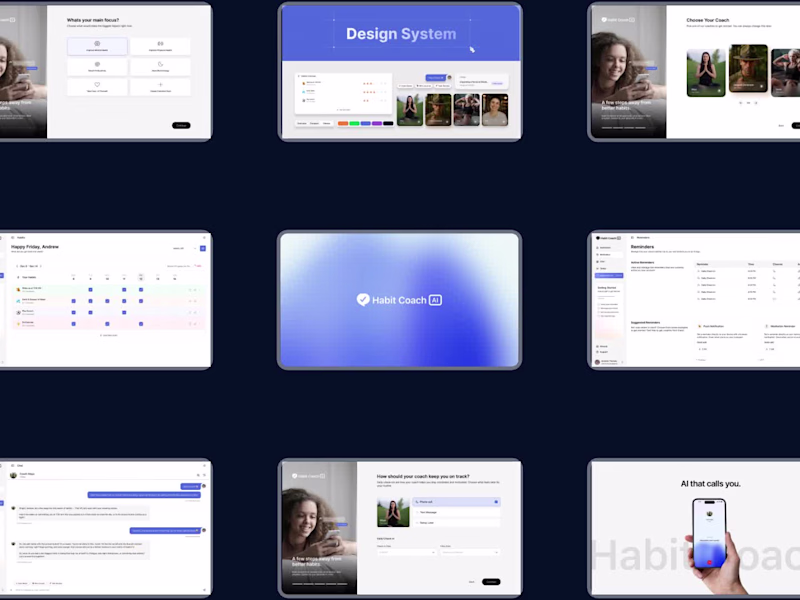The height and width of the screenshot is (600, 800).
Task: Open the hat-wearing sergeant thumbnail in Design System
Action: click(438, 110)
